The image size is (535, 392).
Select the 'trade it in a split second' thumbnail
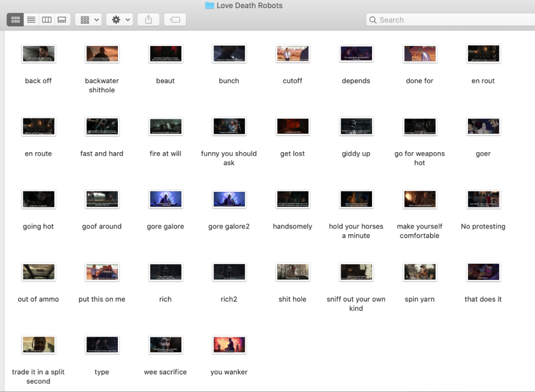39,345
